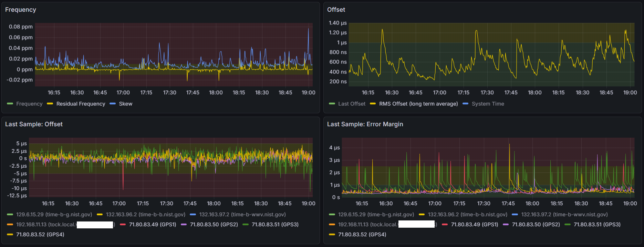Open the Offset panel title menu
The height and width of the screenshot is (247, 644).
point(336,10)
